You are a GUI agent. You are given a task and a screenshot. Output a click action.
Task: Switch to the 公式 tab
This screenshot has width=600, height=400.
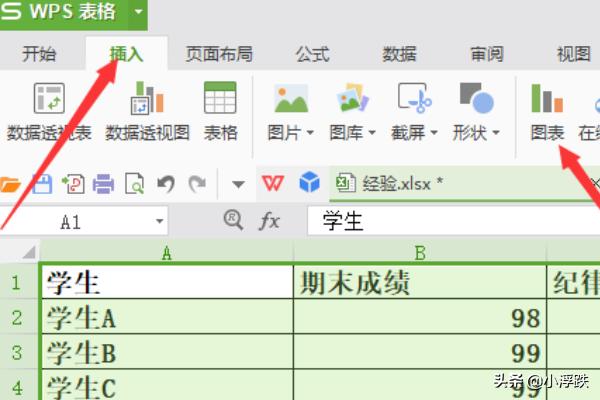click(x=313, y=54)
